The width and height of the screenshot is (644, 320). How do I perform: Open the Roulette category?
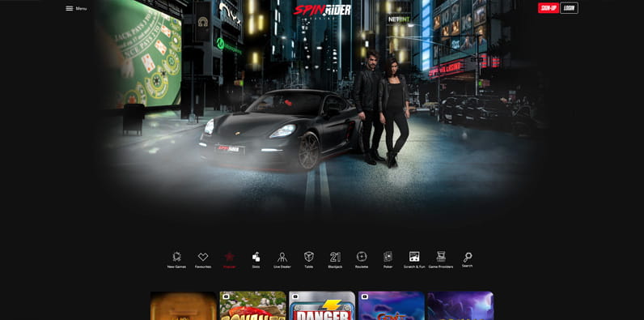pos(362,260)
